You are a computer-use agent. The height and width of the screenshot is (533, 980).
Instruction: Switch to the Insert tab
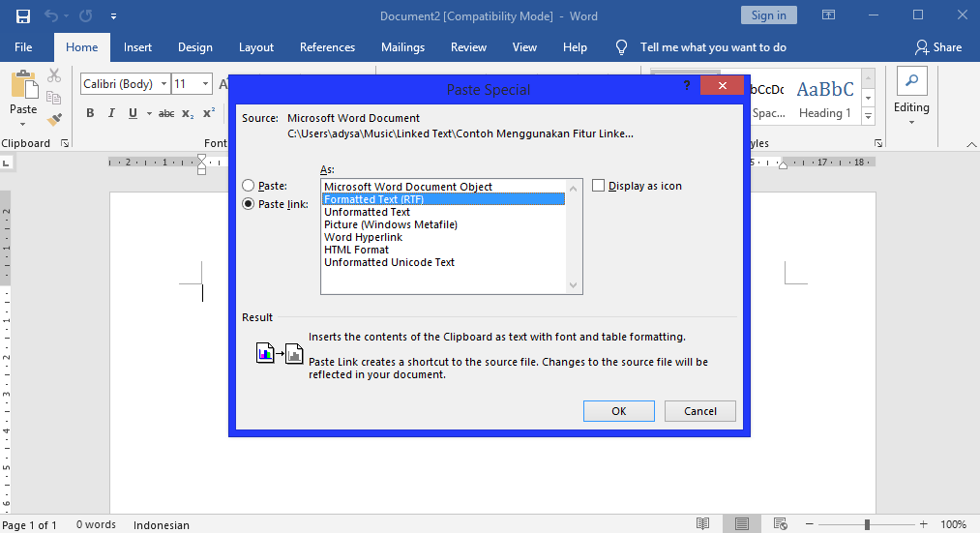point(137,47)
